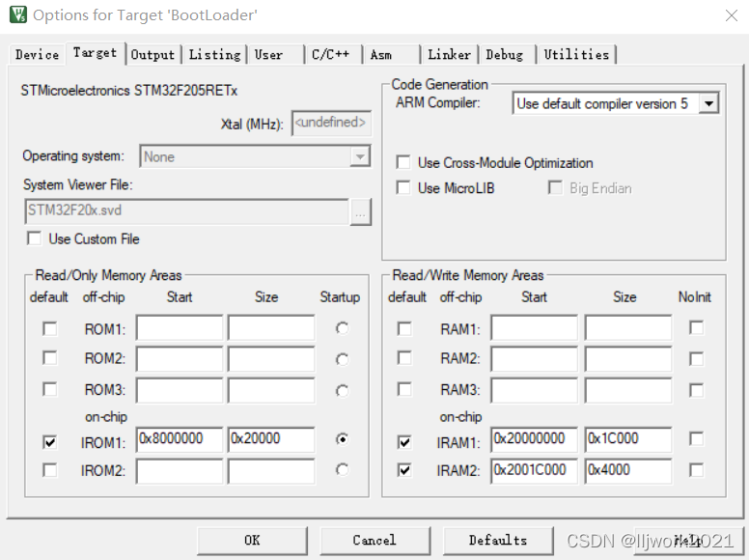Screen dimensions: 749x560
Task: Switch to the Device tab
Action: [x=37, y=54]
